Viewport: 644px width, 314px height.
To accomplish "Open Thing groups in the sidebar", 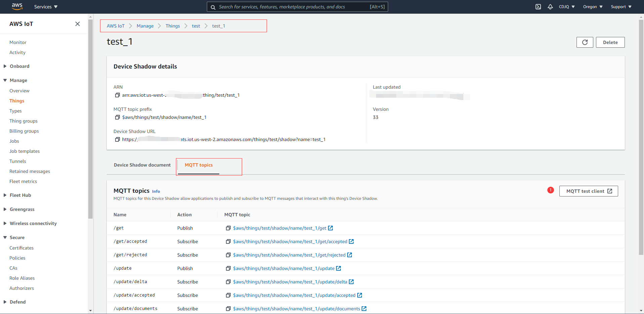I will [x=24, y=121].
